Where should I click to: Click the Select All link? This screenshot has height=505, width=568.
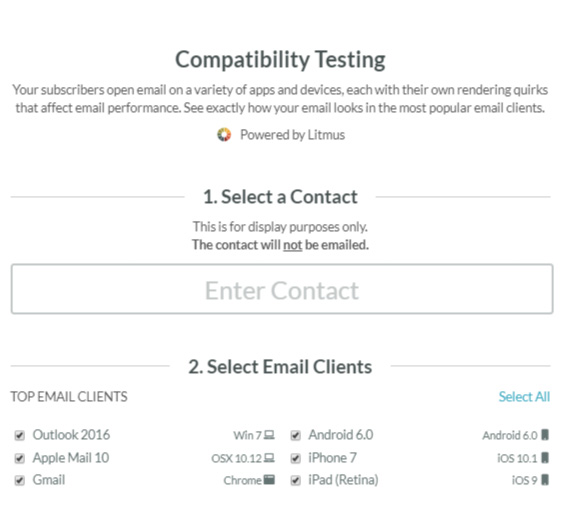coord(524,396)
